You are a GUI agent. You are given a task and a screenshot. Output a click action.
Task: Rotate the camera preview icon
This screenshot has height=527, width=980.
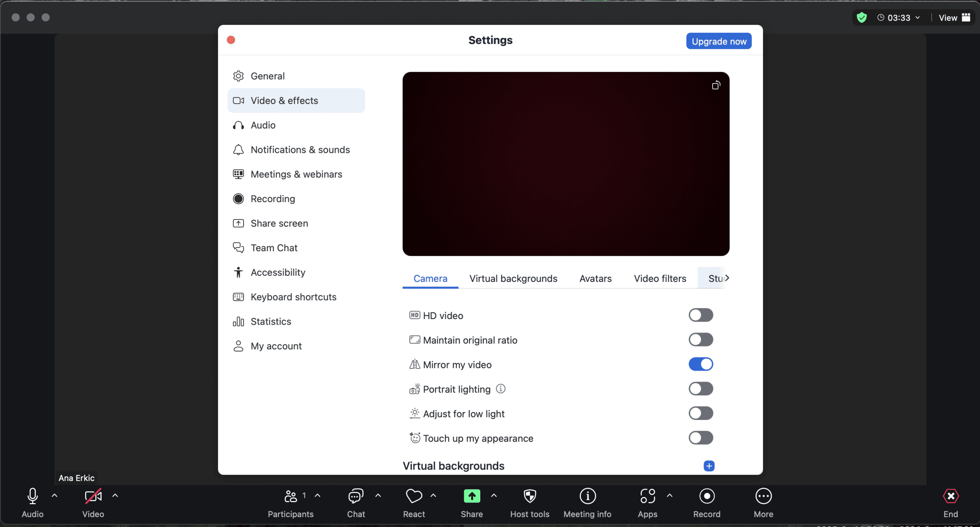[716, 85]
